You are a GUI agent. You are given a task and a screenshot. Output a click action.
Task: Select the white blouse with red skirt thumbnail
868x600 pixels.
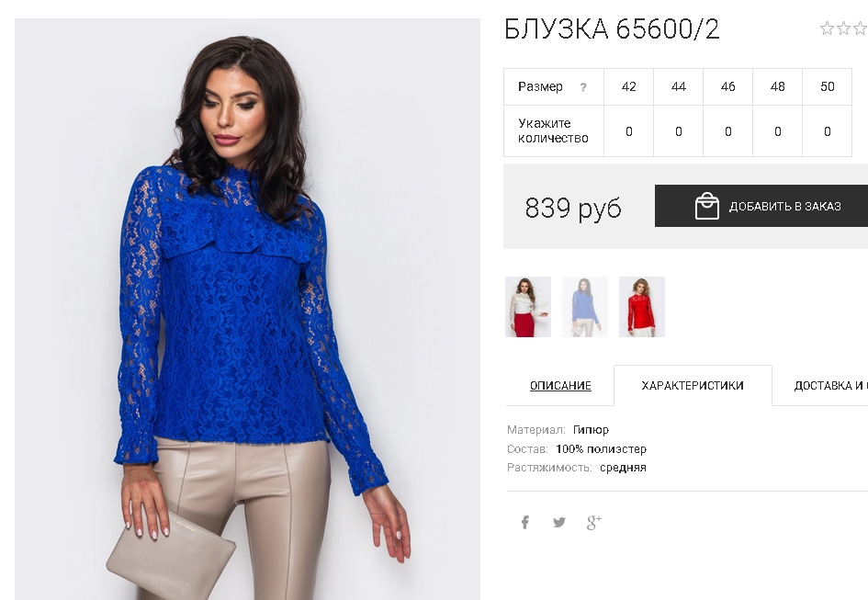pyautogui.click(x=528, y=307)
